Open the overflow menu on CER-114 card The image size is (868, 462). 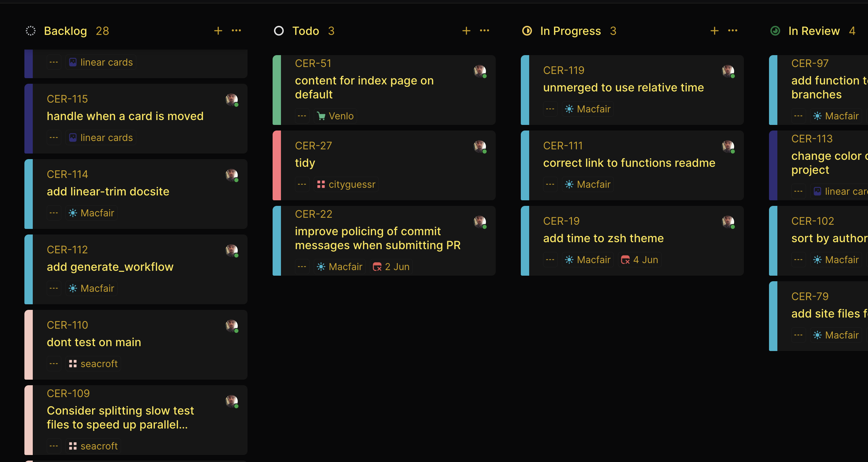click(x=54, y=213)
